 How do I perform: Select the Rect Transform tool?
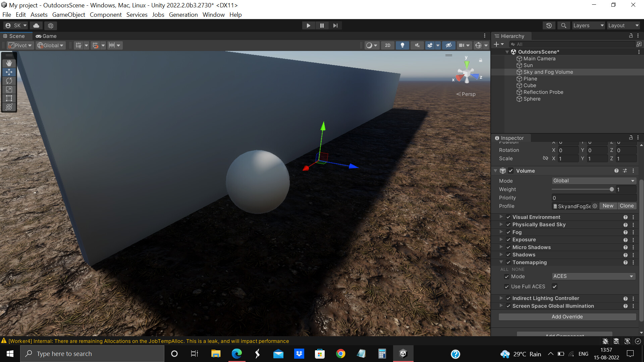tap(9, 98)
